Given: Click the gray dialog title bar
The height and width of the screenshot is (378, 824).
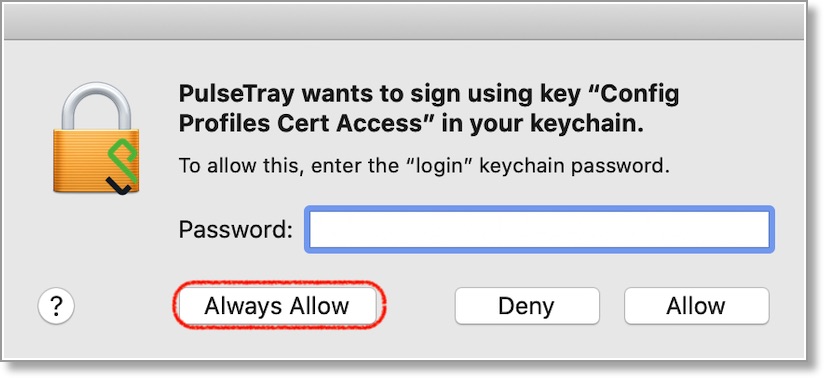Looking at the screenshot, I should [x=404, y=22].
